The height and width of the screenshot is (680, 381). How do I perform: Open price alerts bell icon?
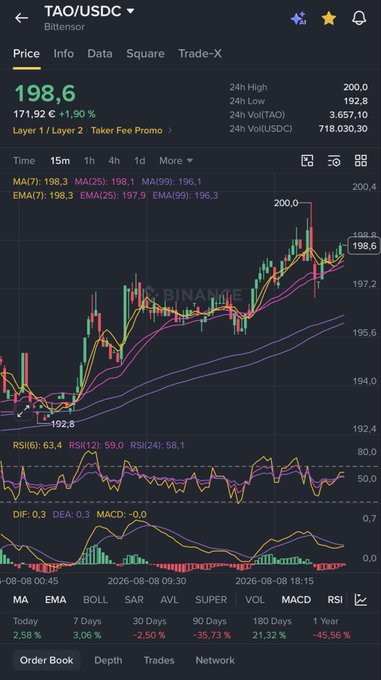pyautogui.click(x=359, y=18)
